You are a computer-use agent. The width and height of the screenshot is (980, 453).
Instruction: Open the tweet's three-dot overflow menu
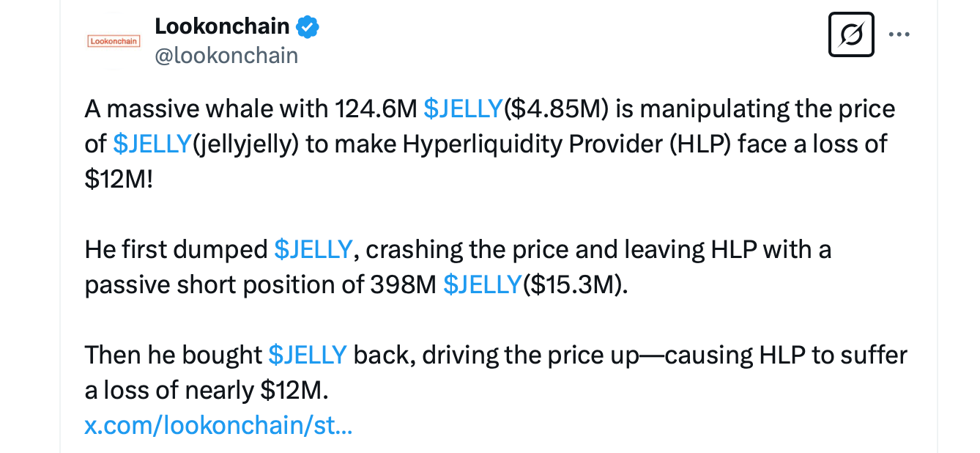tap(899, 34)
